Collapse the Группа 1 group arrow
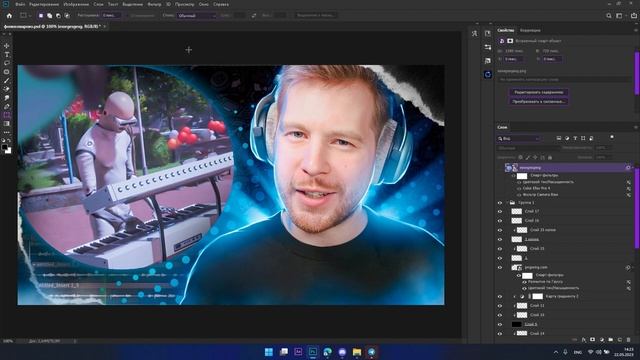This screenshot has height=360, width=640. [507, 203]
